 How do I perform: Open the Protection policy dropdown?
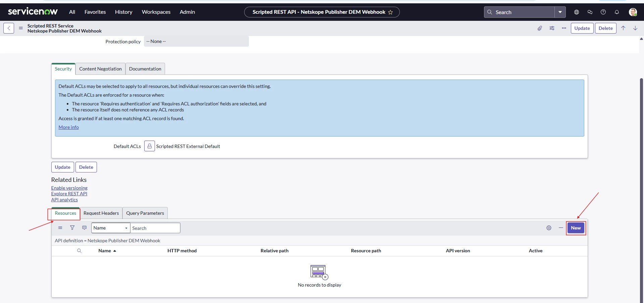pyautogui.click(x=196, y=41)
